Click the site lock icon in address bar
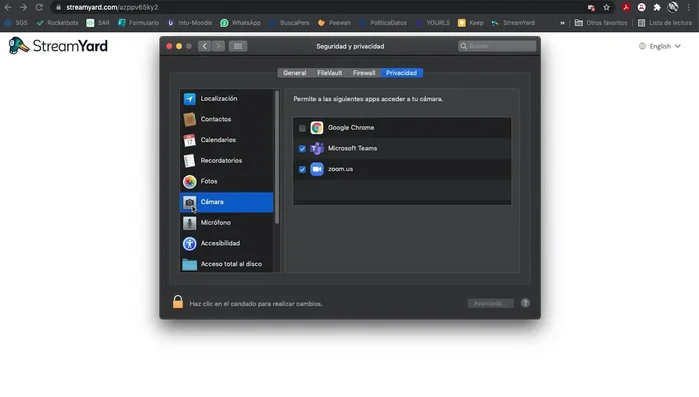The image size is (699, 397). click(58, 7)
